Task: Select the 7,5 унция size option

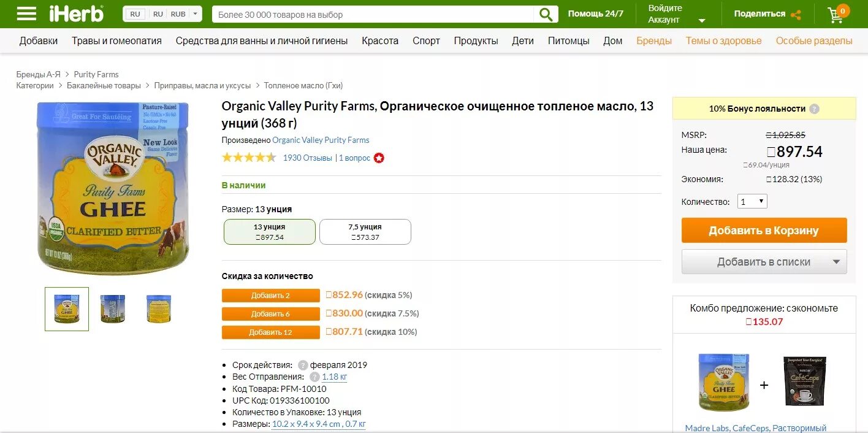Action: [365, 232]
